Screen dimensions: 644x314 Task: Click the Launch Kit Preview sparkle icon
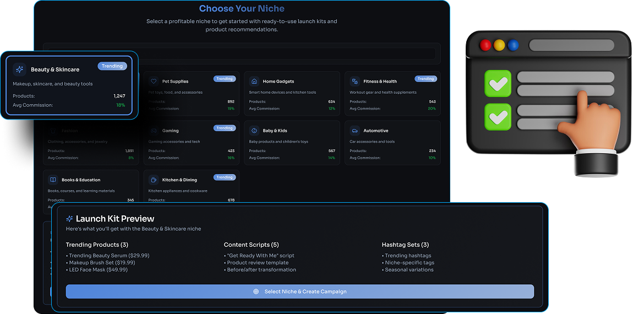click(69, 219)
